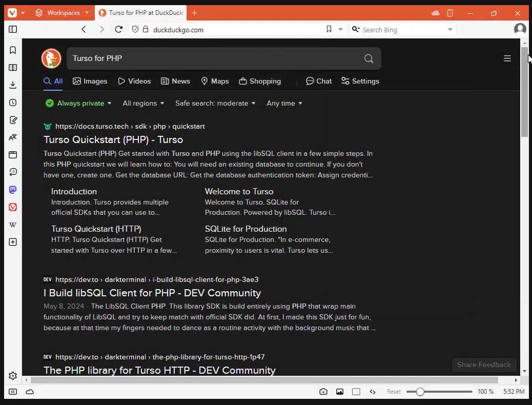Enable the Always private search protection

(x=78, y=103)
